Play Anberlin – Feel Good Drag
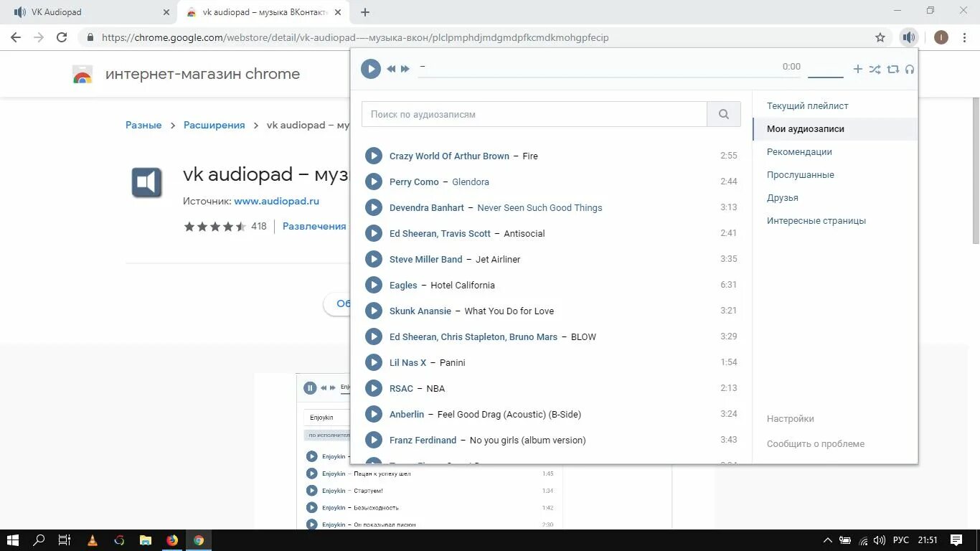This screenshot has height=551, width=980. pos(373,414)
